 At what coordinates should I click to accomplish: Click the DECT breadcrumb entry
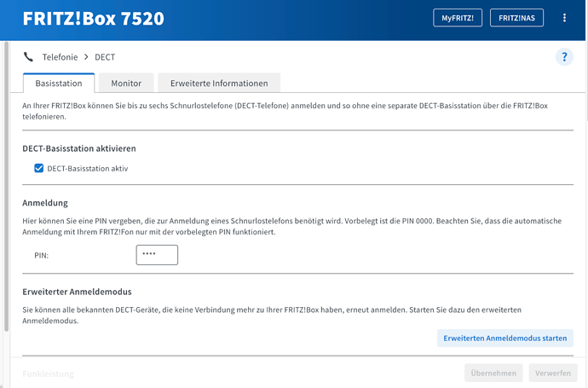point(105,57)
